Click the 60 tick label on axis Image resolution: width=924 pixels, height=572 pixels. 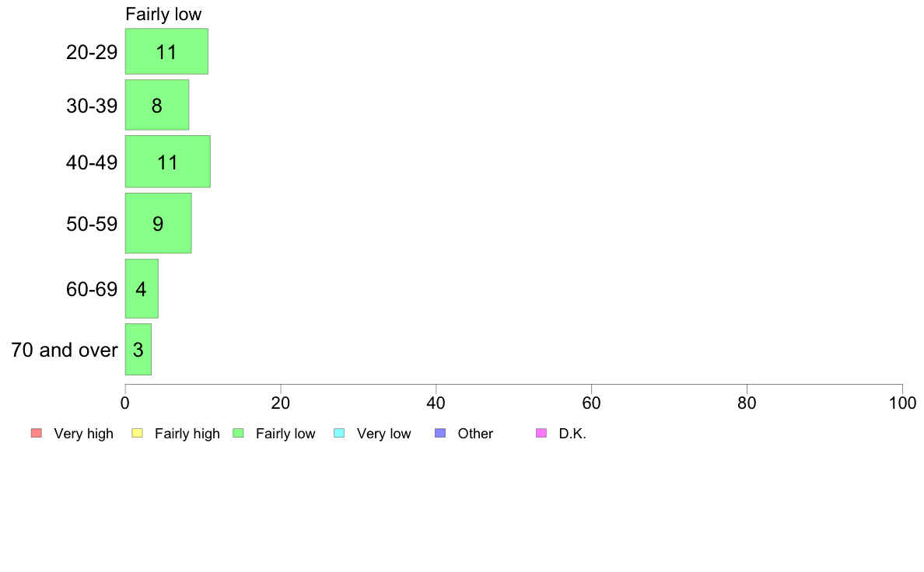[x=591, y=403]
